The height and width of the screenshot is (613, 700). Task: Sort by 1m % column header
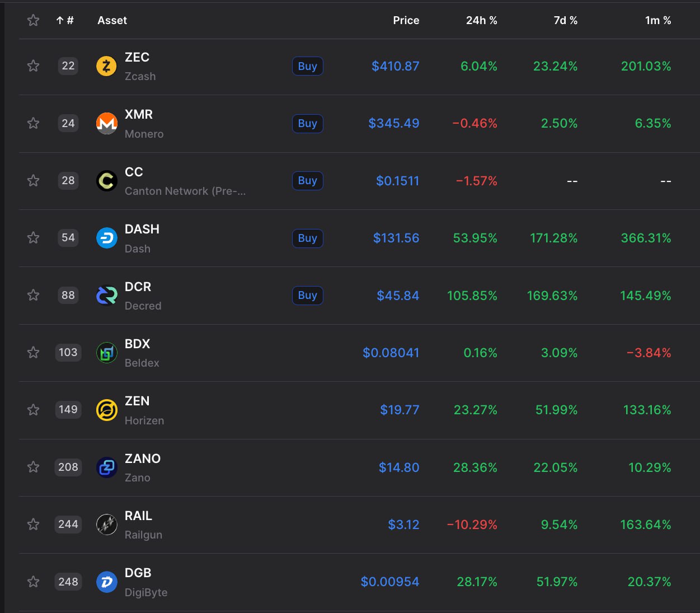657,21
